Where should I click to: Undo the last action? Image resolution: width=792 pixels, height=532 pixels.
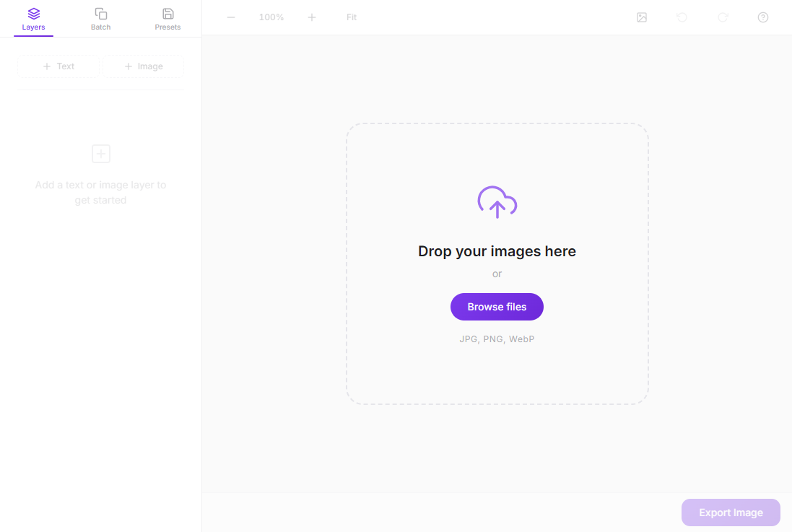(x=682, y=17)
